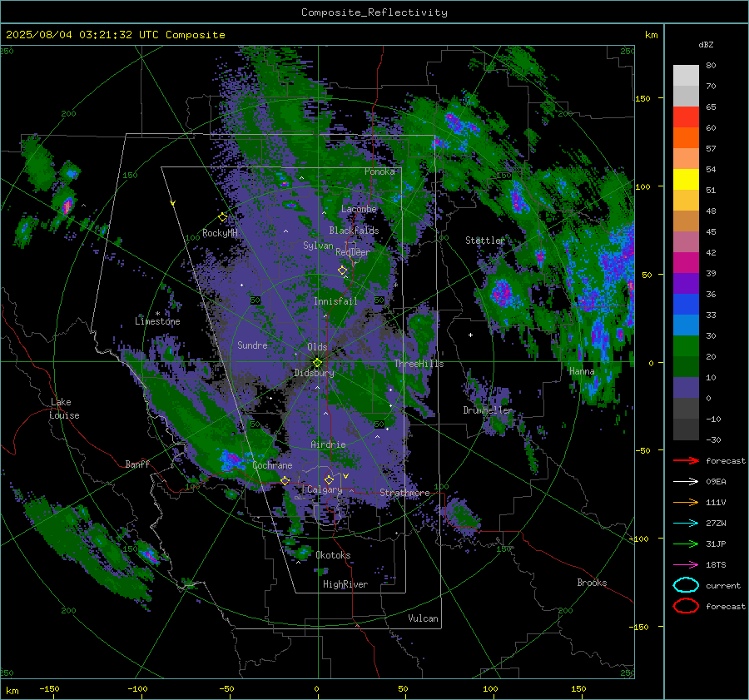Click the bright yellow 54 dBZ swatch
The width and height of the screenshot is (749, 700).
pos(686,179)
